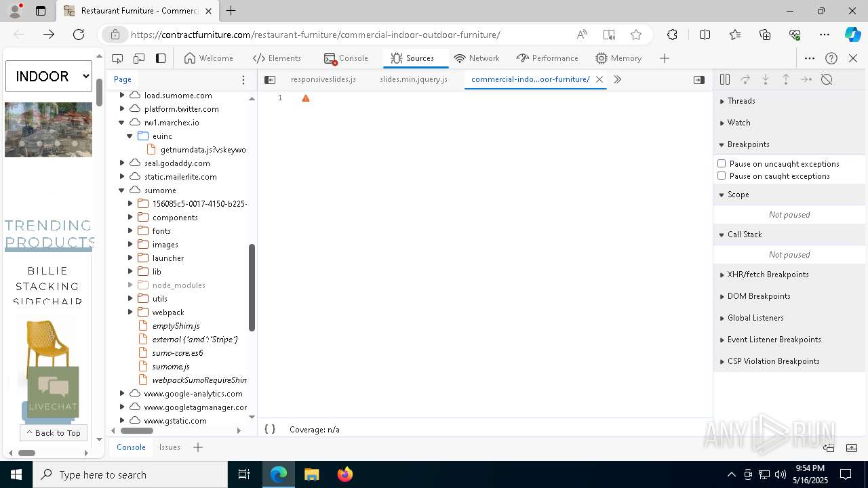Toggle device emulation icon
The width and height of the screenshot is (868, 488).
pyautogui.click(x=139, y=58)
